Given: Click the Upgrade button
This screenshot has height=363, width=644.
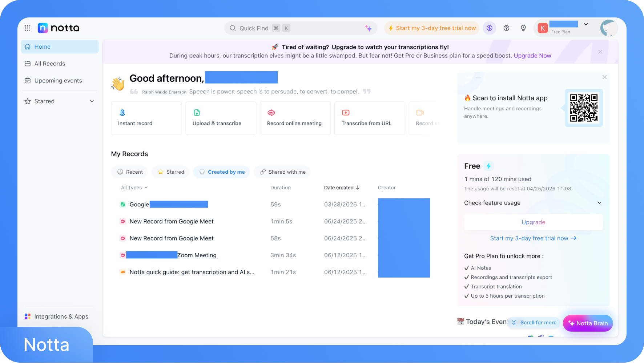Looking at the screenshot, I should pyautogui.click(x=533, y=222).
